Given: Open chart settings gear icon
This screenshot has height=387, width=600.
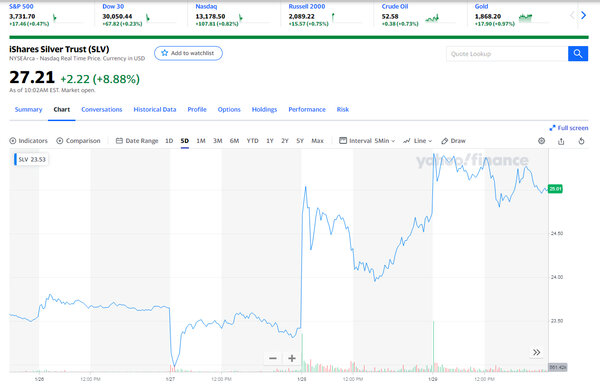Looking at the screenshot, I should 541,141.
